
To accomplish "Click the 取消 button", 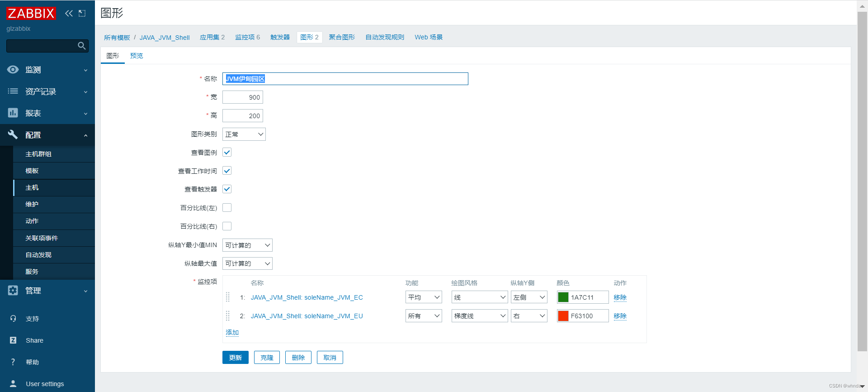I will click(x=330, y=358).
